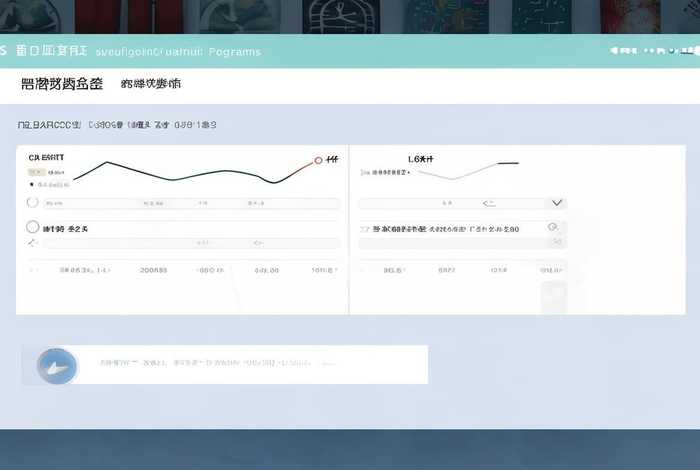This screenshot has height=470, width=700.
Task: Expand the chevron dropdown in the right panel
Action: [557, 203]
